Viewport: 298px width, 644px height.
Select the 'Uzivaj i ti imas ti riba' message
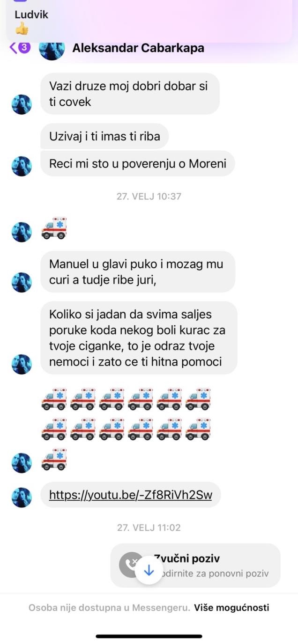pos(104,136)
